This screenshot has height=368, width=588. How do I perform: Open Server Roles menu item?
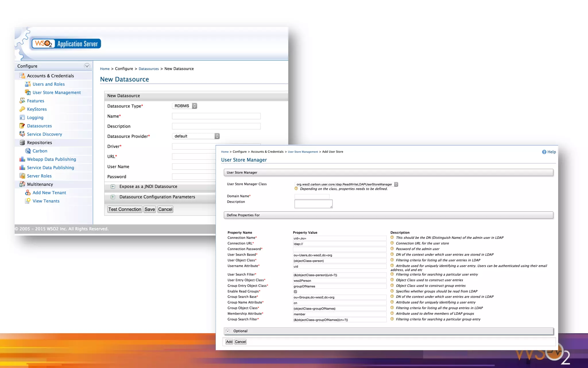pos(39,176)
